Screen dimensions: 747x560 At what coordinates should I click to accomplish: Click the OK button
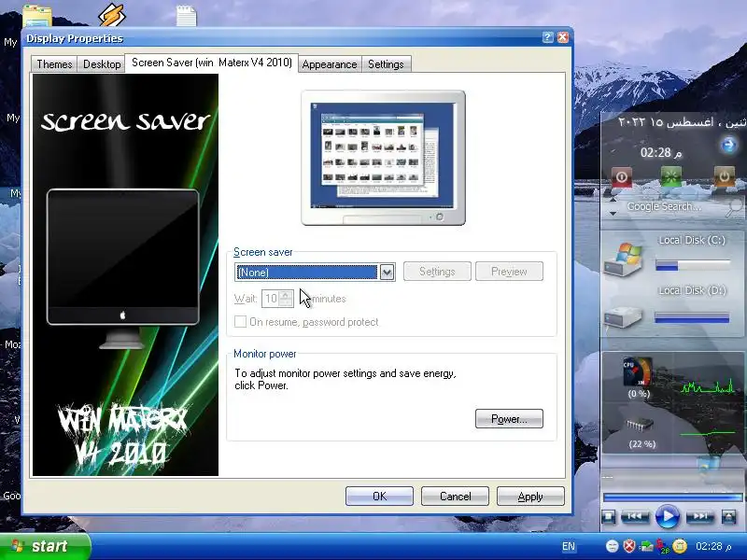[x=379, y=497]
